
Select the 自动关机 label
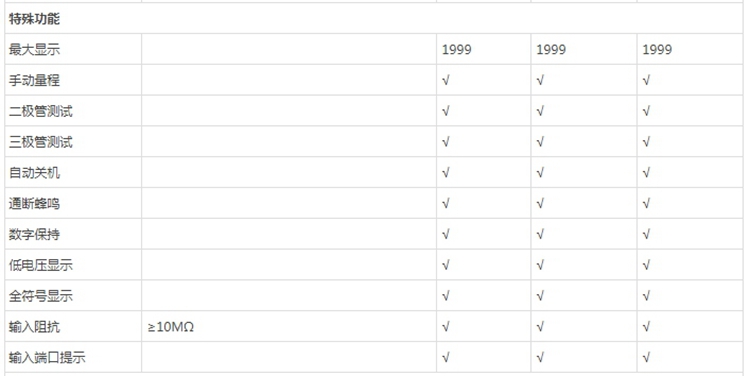pyautogui.click(x=34, y=173)
